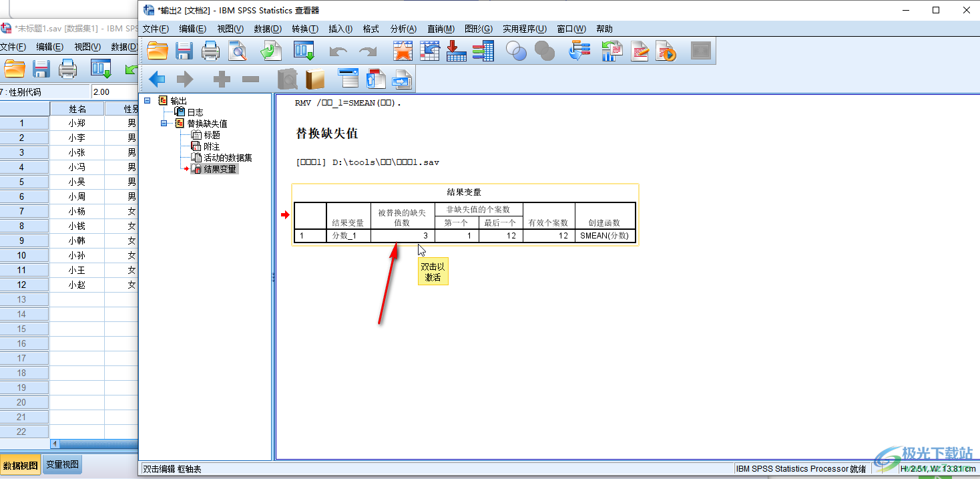This screenshot has width=980, height=479.
Task: Click the SMEAN(分数) cell in result table
Action: pos(605,236)
